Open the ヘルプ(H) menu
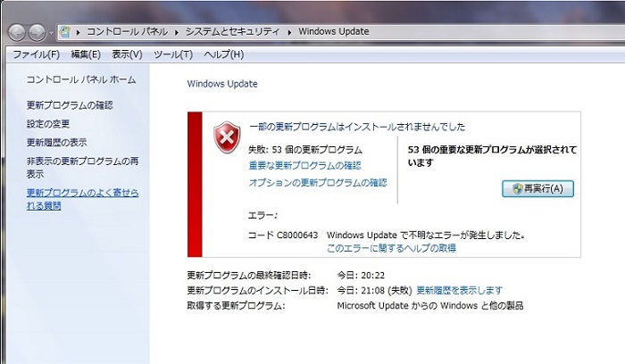This screenshot has width=625, height=364. [x=223, y=54]
